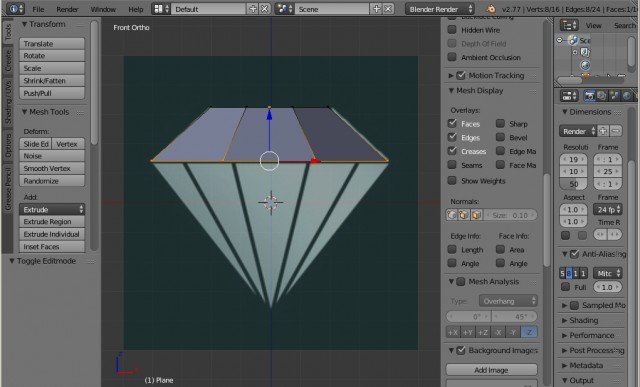The width and height of the screenshot is (640, 387).
Task: Click the anti-aliasing filter size field 1.0
Action: pos(607,287)
